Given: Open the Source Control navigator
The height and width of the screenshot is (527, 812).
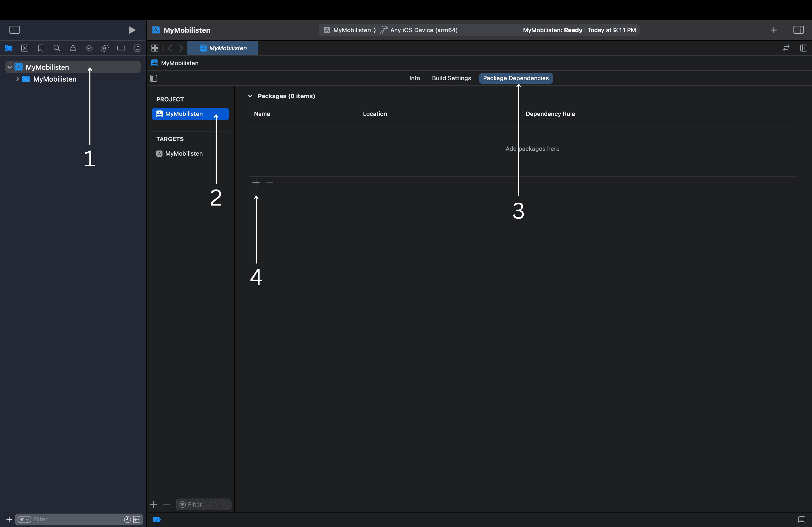Looking at the screenshot, I should point(24,48).
